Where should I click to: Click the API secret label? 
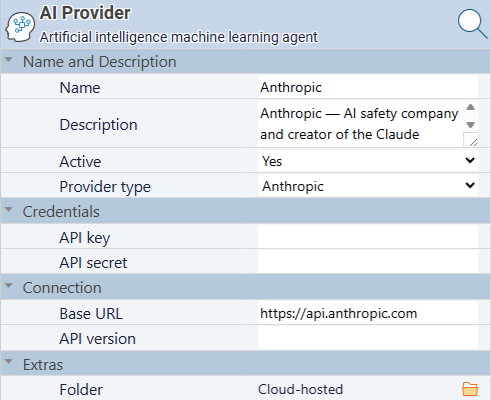pos(93,263)
